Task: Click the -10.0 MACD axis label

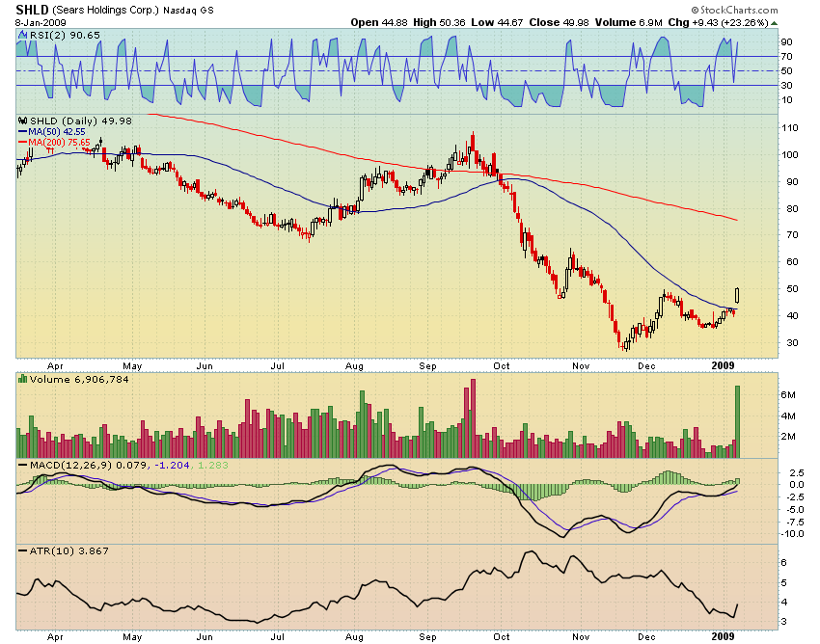Action: pyautogui.click(x=793, y=534)
